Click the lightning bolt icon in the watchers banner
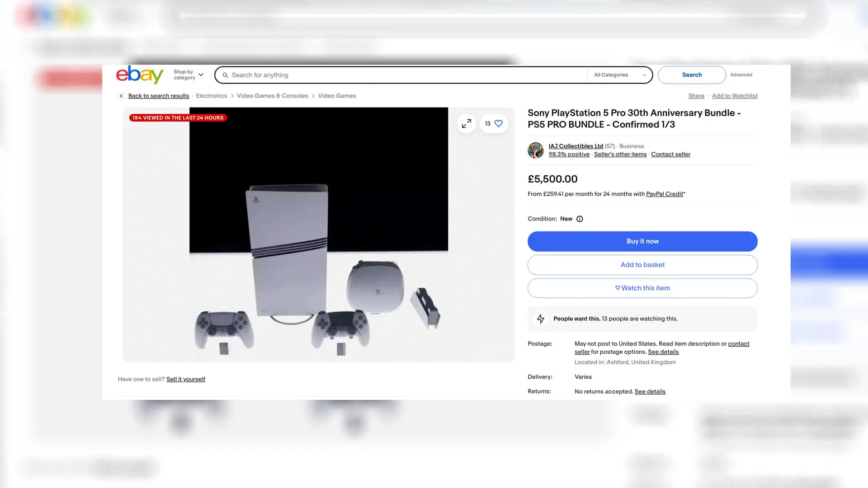Image resolution: width=868 pixels, height=488 pixels. (x=541, y=319)
